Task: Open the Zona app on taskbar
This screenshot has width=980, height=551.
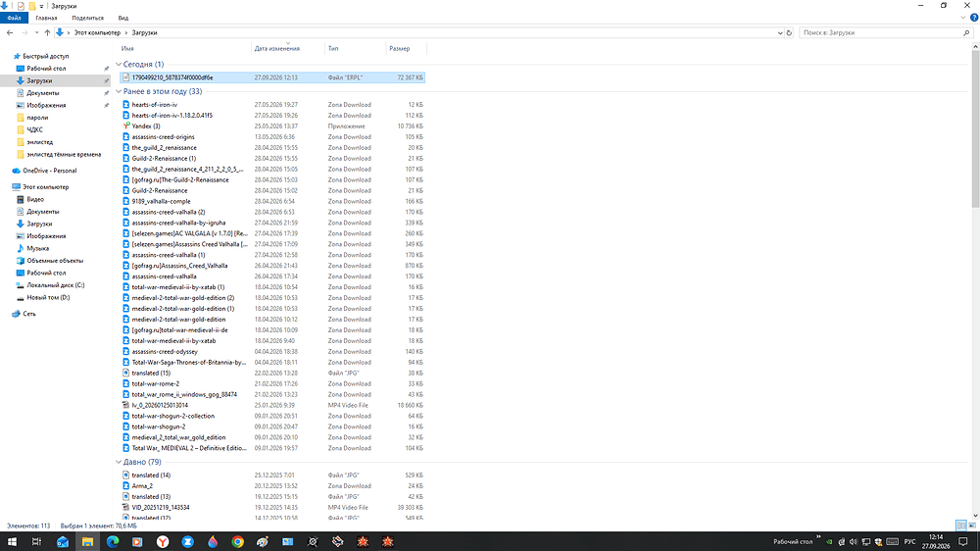Action: [187, 541]
